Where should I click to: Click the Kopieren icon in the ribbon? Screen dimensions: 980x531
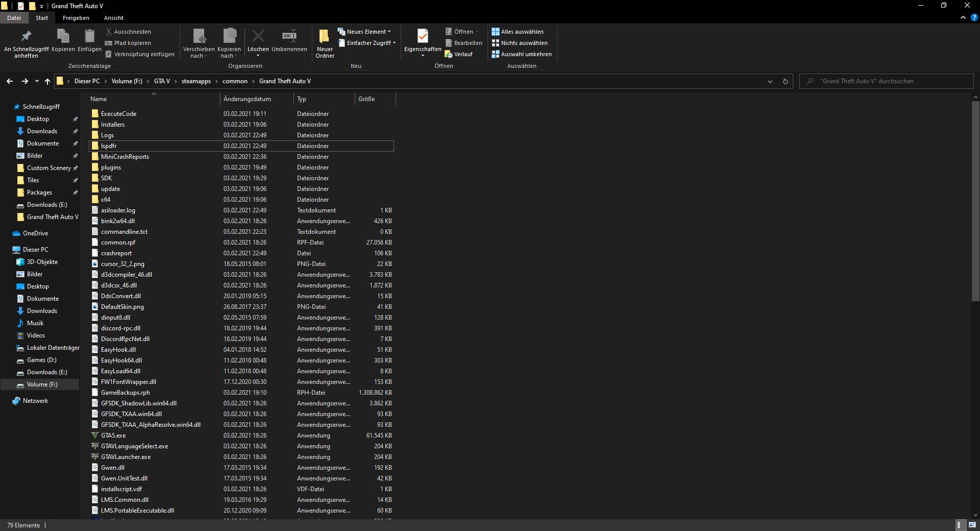click(x=63, y=37)
